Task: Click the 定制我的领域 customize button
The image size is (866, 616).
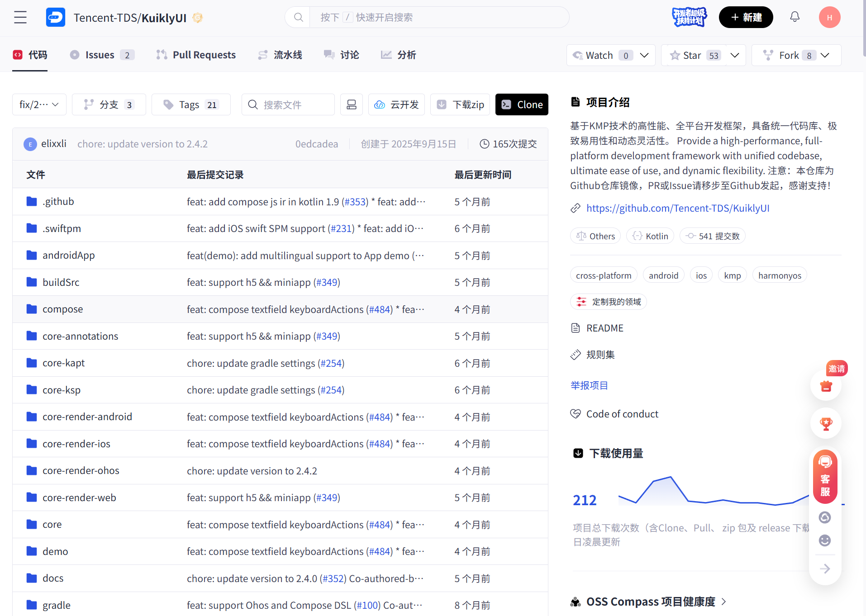Action: point(609,302)
